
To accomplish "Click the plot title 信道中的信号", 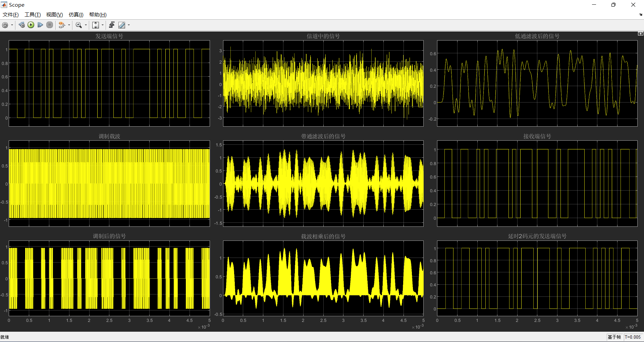I will (323, 36).
